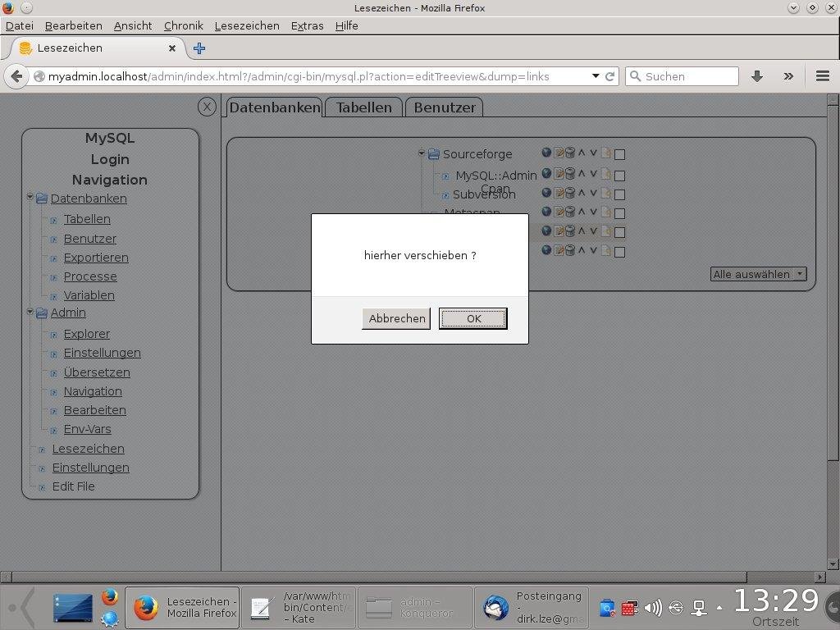
Task: Click the volume icon in the system tray
Action: [x=652, y=608]
